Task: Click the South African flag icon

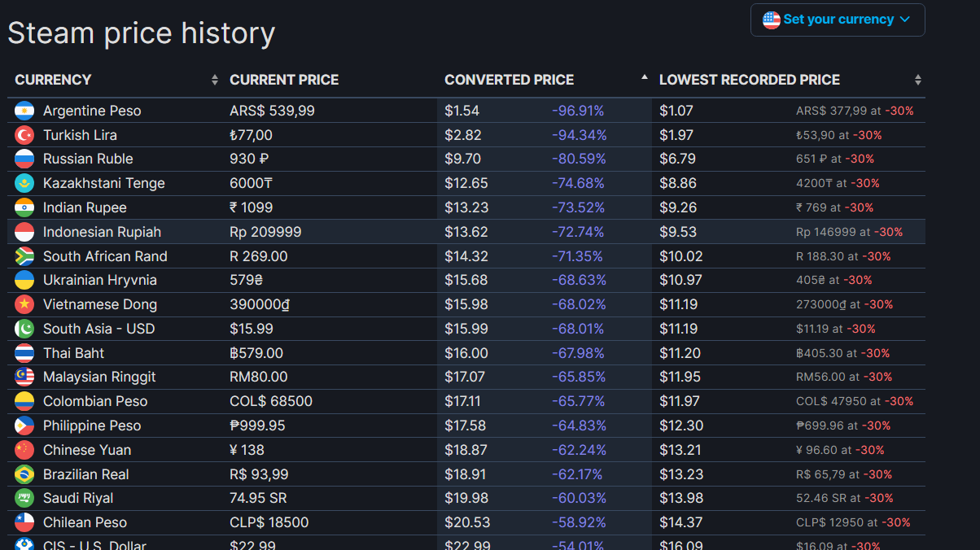Action: 24,256
